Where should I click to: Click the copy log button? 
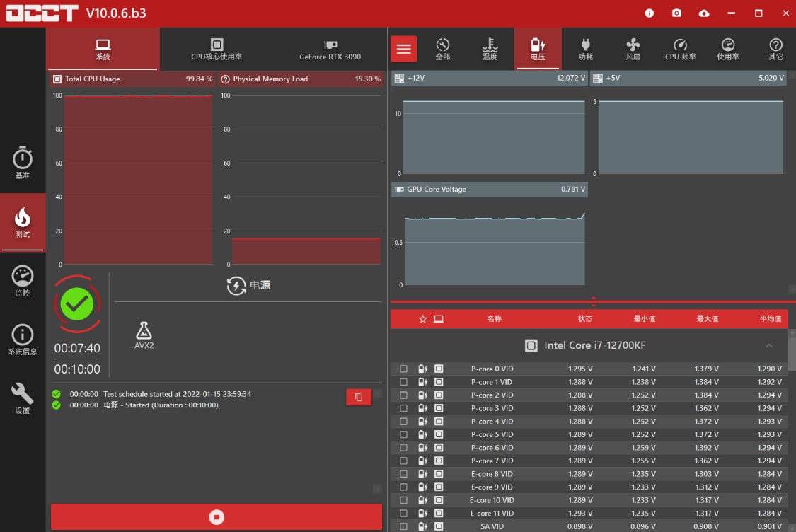(x=358, y=398)
